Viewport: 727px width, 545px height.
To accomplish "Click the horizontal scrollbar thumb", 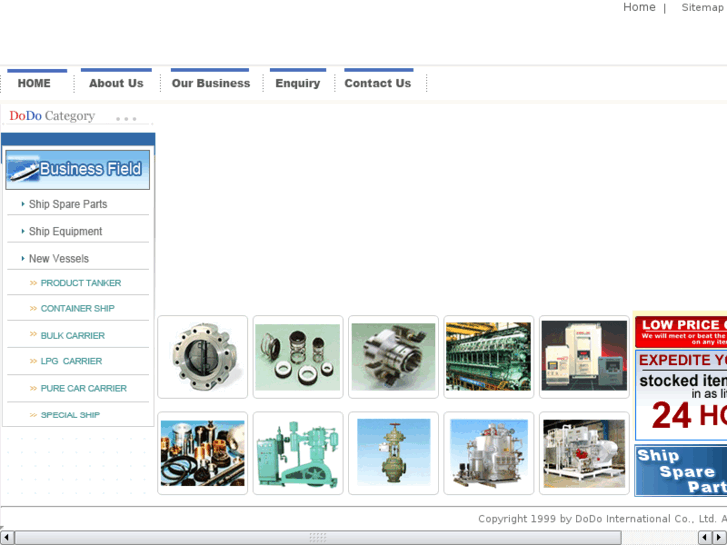I will pos(318,538).
